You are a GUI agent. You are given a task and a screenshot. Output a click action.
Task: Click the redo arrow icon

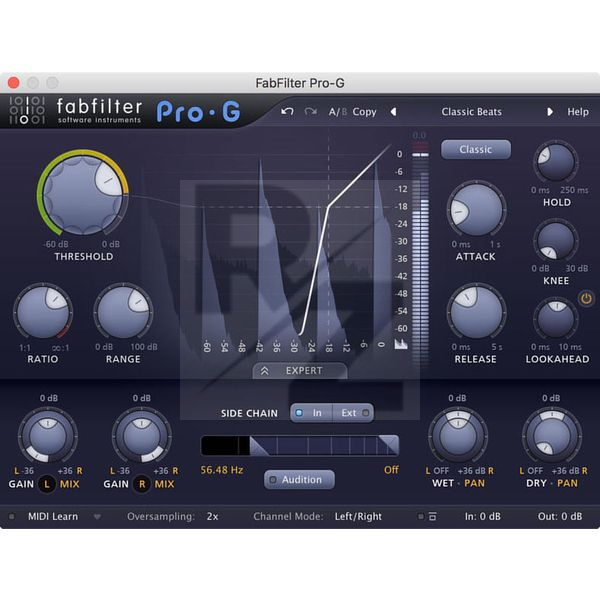click(310, 111)
